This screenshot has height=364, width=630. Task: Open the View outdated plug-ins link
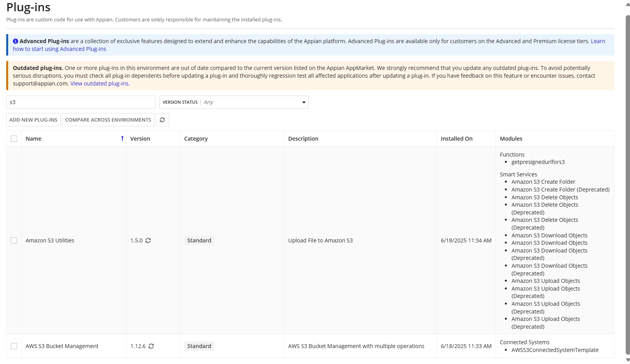click(100, 84)
